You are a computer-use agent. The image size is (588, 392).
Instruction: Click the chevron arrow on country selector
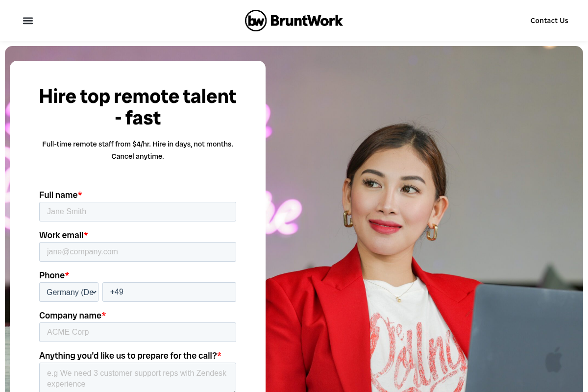tap(94, 293)
